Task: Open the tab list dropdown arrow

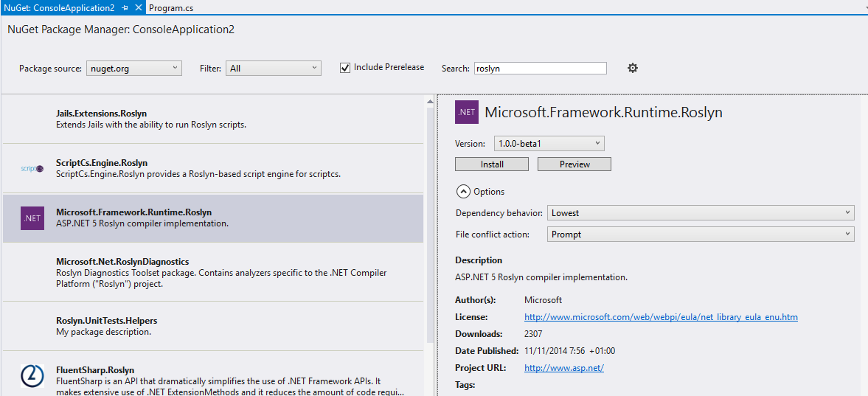Action: pos(863,7)
